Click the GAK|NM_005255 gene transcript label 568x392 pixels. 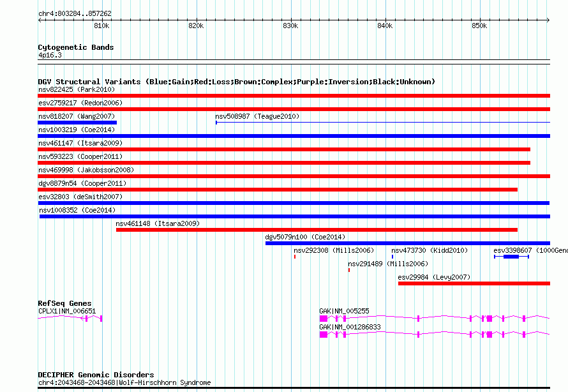344,311
